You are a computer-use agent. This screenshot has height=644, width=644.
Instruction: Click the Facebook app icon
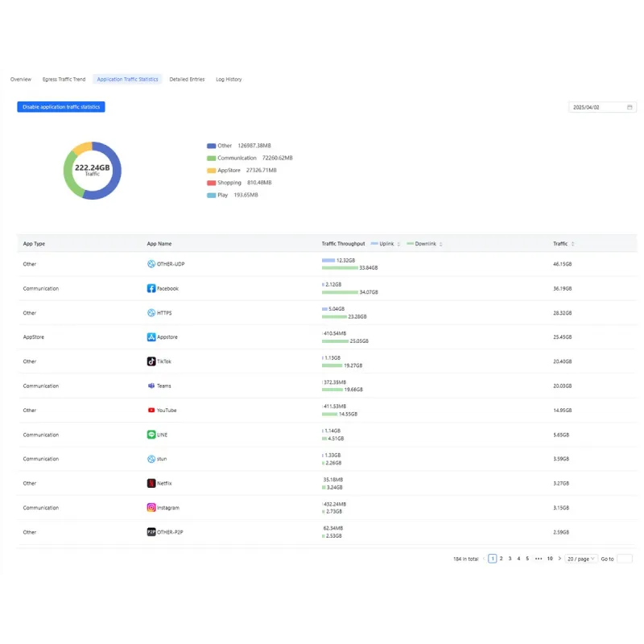(x=151, y=288)
